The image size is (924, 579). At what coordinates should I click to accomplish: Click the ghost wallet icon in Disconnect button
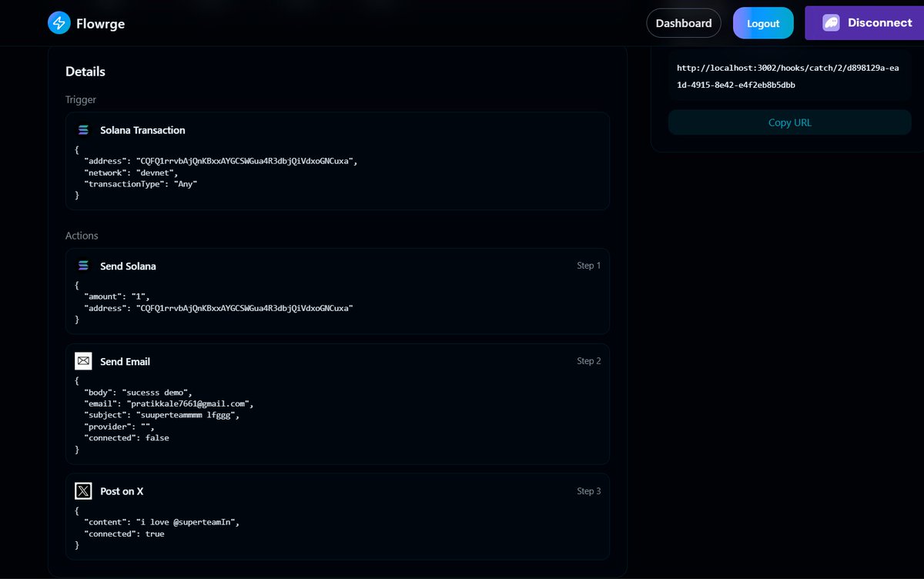831,23
